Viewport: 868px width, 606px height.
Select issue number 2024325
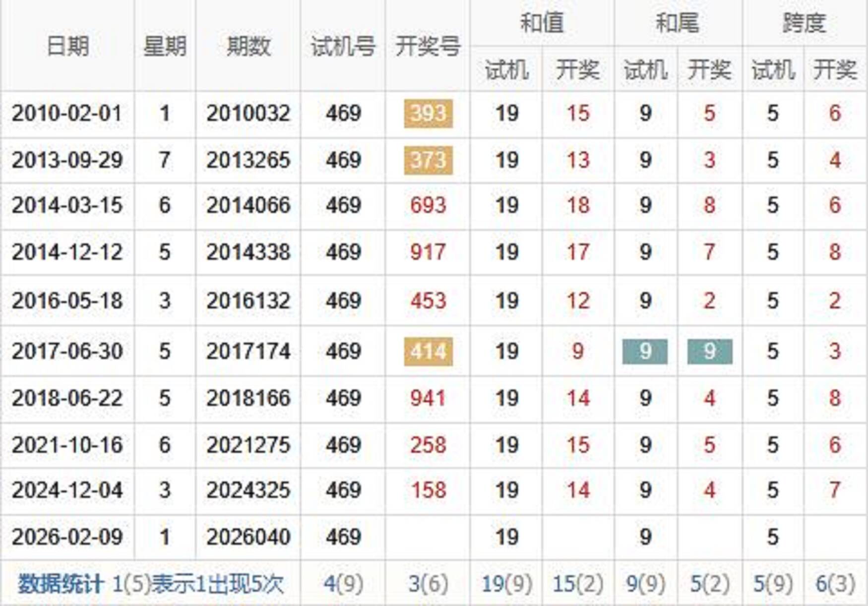point(248,490)
